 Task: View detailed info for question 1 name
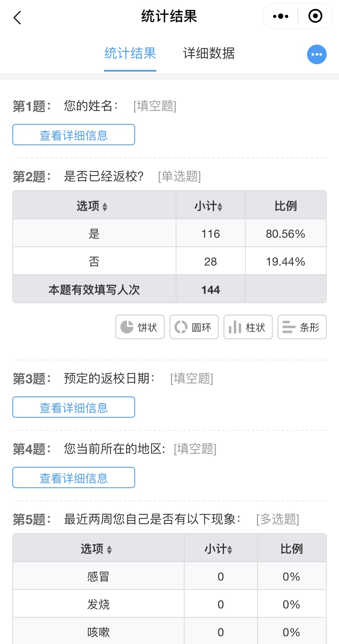(74, 135)
